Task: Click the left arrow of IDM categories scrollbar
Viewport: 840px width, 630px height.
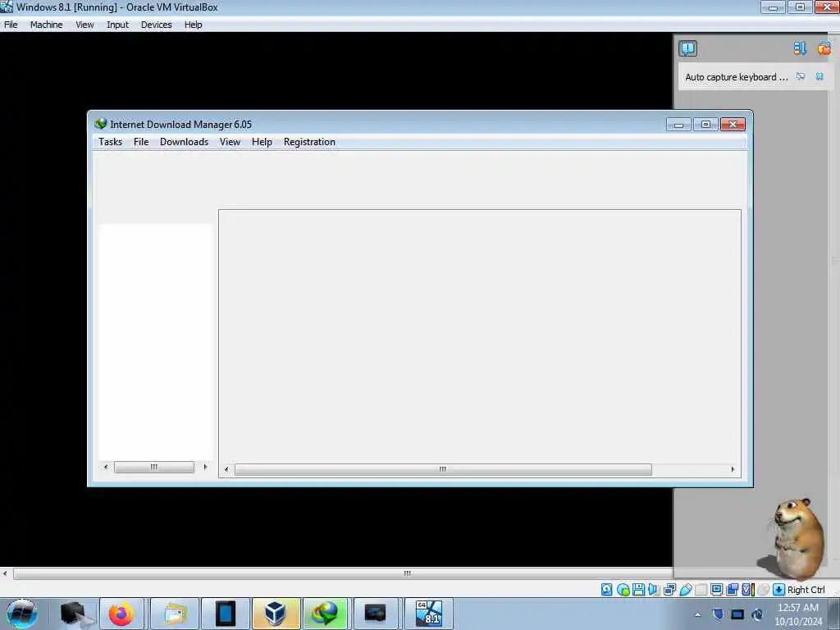Action: [106, 467]
